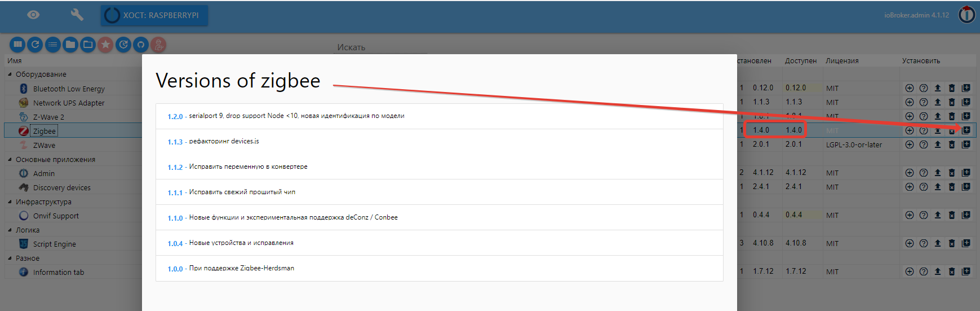
Task: Click the ХОСТ: RASPBERRYPI host button
Action: tap(154, 15)
